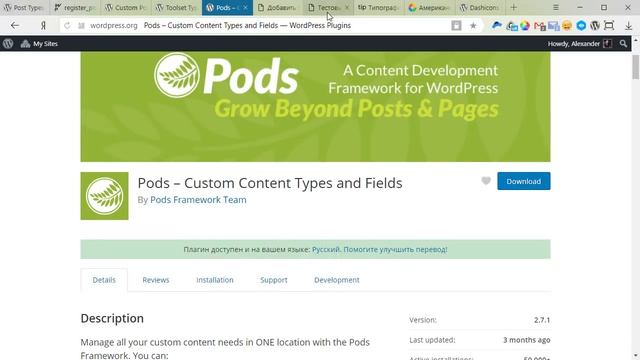Click the Pods green banner image

(x=315, y=107)
